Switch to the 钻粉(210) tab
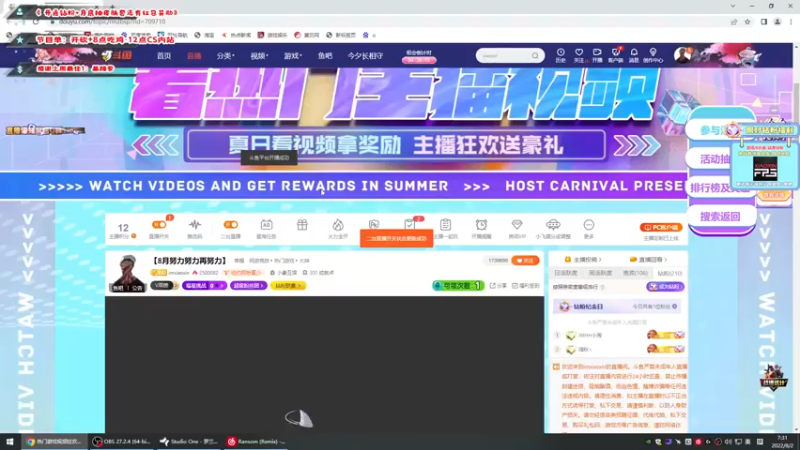This screenshot has height=450, width=800. point(670,273)
